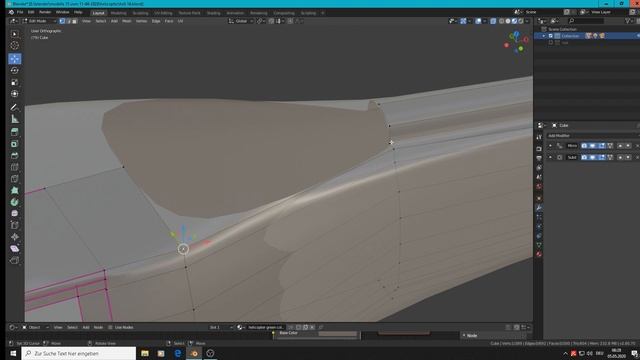Enable vertex select mode
640x360 pixels.
[62, 21]
